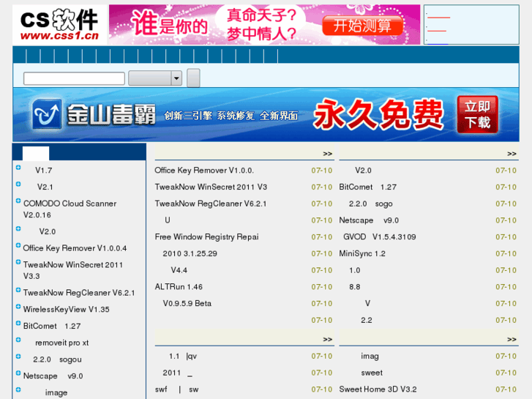Click bullet icon beside WirelessKeyView V1.35
Viewport: 532px width, 399px height.
pos(18,306)
